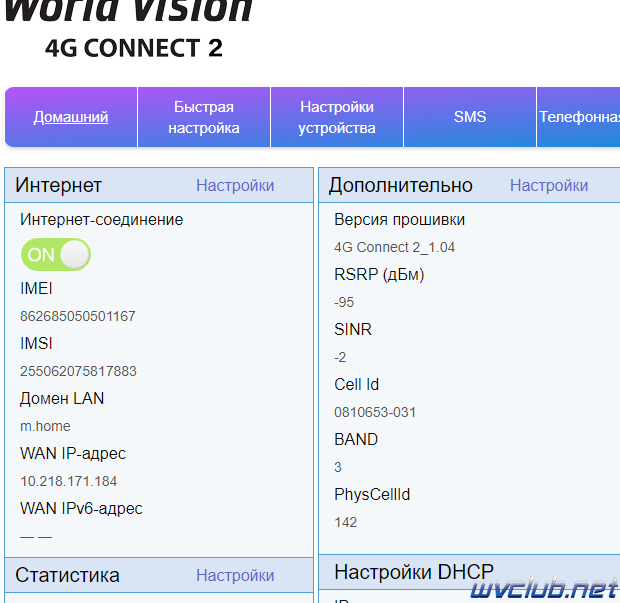Image resolution: width=620 pixels, height=603 pixels.
Task: Click the RSRP (дБм) label
Action: (379, 275)
